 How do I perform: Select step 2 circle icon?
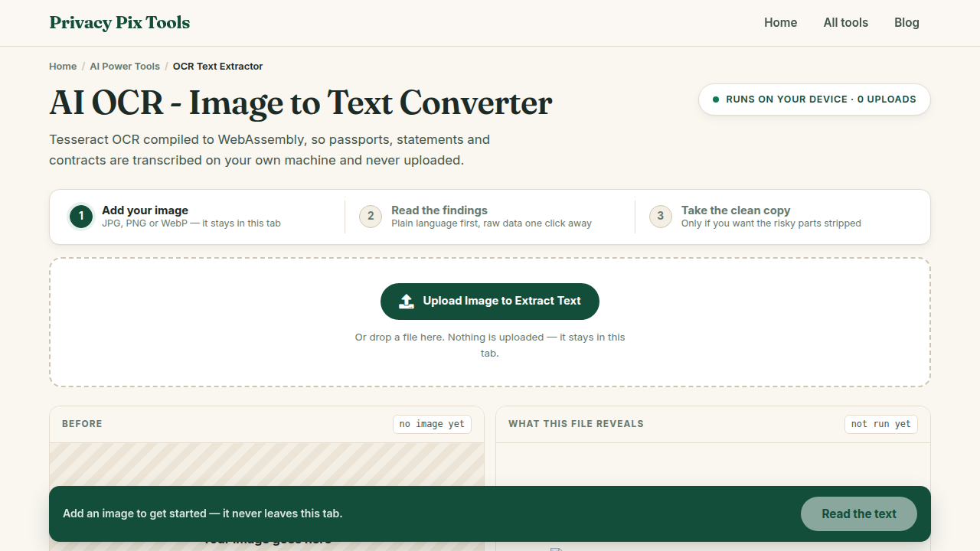pyautogui.click(x=371, y=217)
